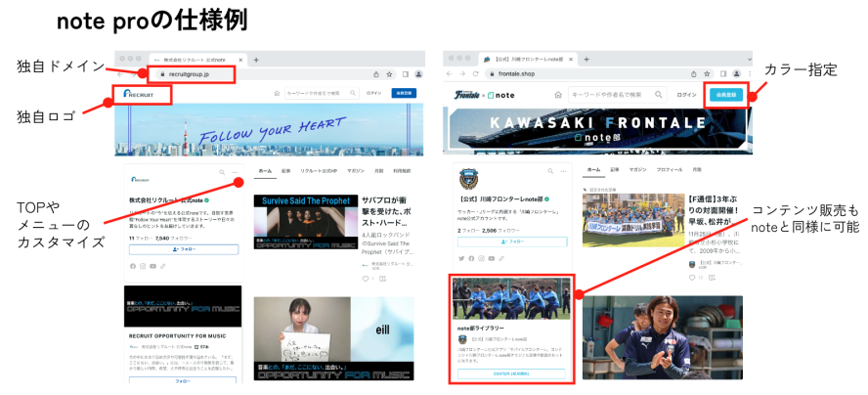Click ログイン on the Recruit page
The width and height of the screenshot is (868, 395).
[x=373, y=94]
